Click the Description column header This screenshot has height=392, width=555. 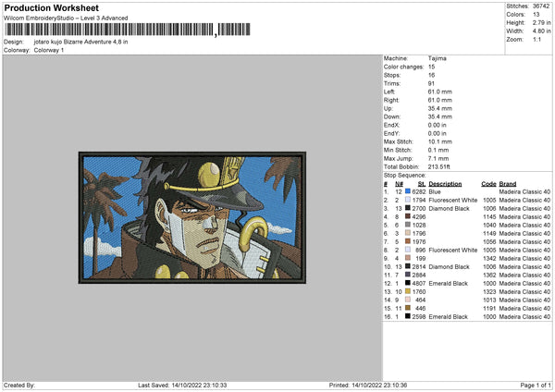tap(445, 184)
